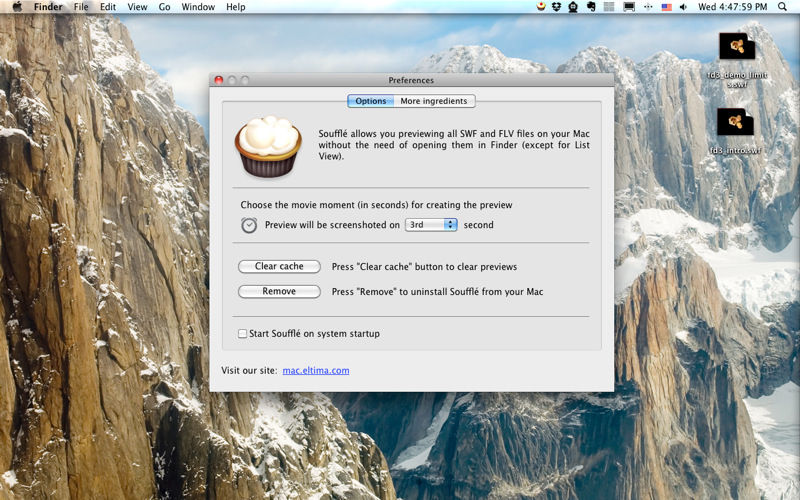Viewport: 800px width, 500px height.
Task: Select fd3_intro.swf desktop file
Action: pos(735,131)
